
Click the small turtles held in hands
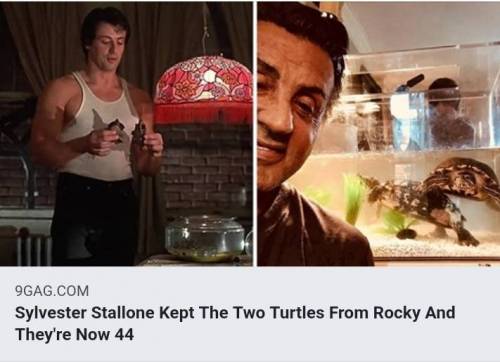(128, 132)
